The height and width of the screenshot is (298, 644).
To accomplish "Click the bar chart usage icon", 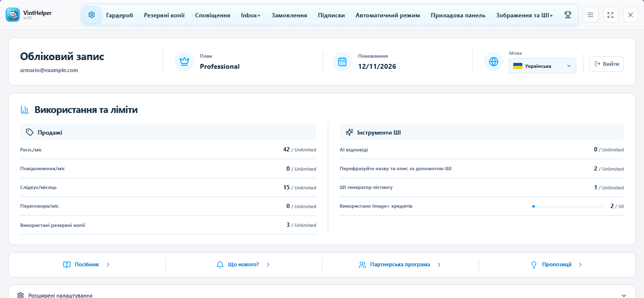I will click(25, 110).
